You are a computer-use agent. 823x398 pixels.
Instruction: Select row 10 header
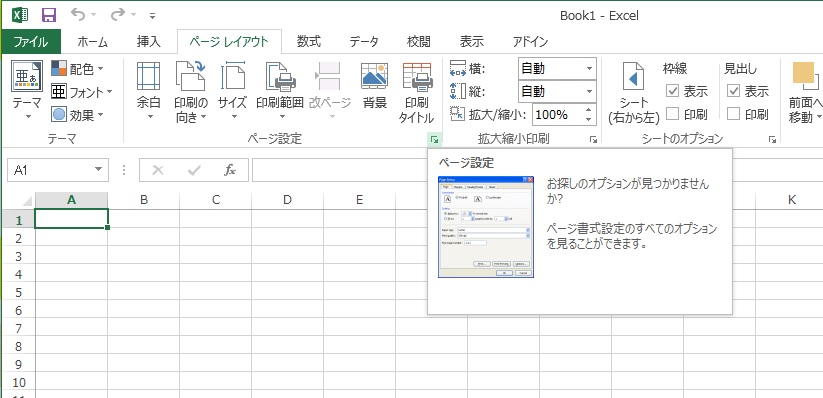(18, 382)
